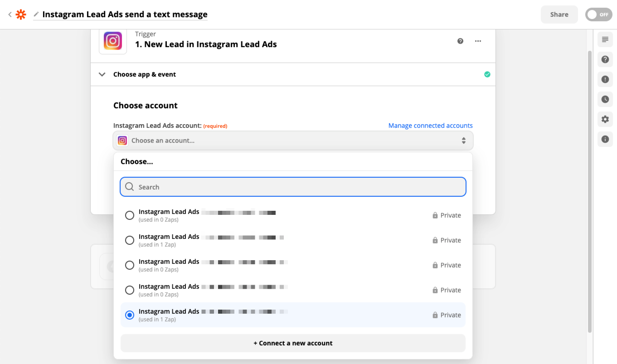This screenshot has width=617, height=364.
Task: Open the alerts exclamation sidebar icon
Action: pyautogui.click(x=605, y=79)
